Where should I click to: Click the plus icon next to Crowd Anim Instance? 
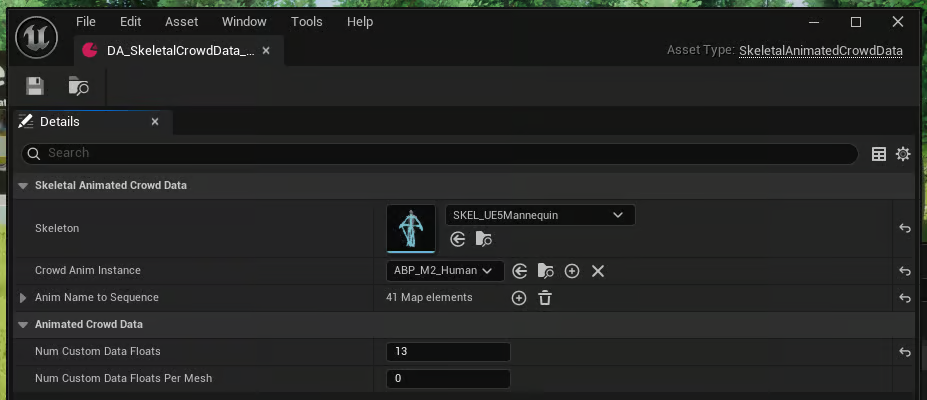(x=572, y=271)
